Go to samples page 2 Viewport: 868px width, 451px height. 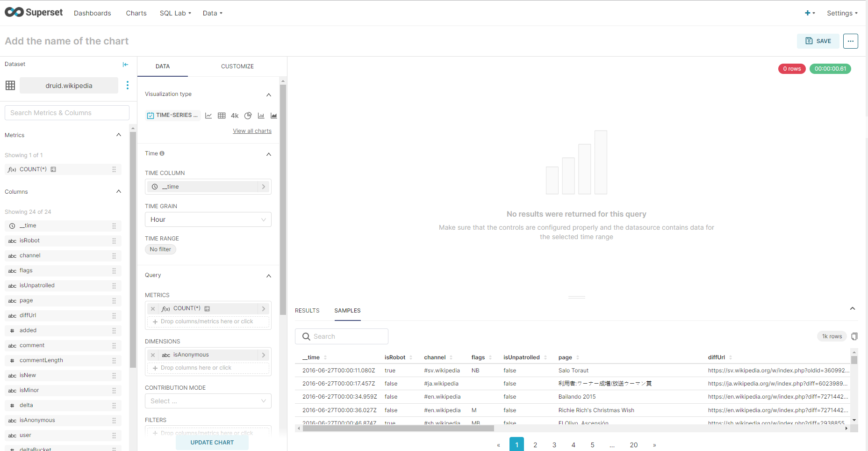pos(535,445)
